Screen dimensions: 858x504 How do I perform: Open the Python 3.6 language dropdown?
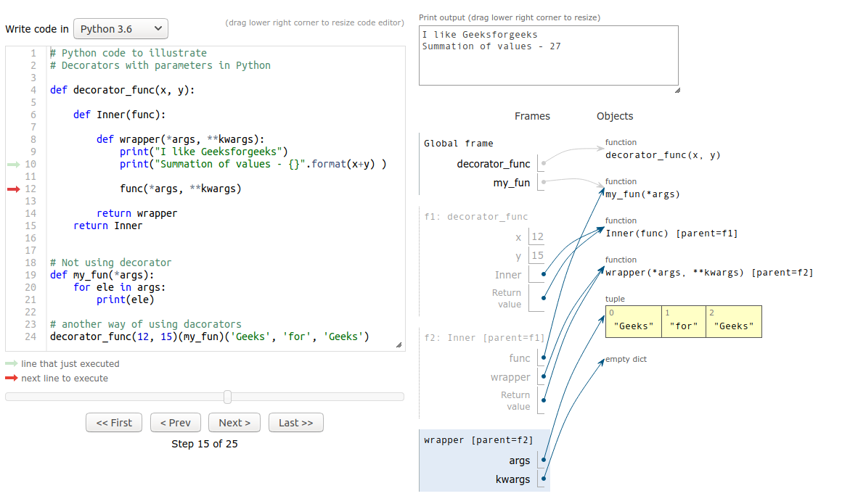(120, 29)
